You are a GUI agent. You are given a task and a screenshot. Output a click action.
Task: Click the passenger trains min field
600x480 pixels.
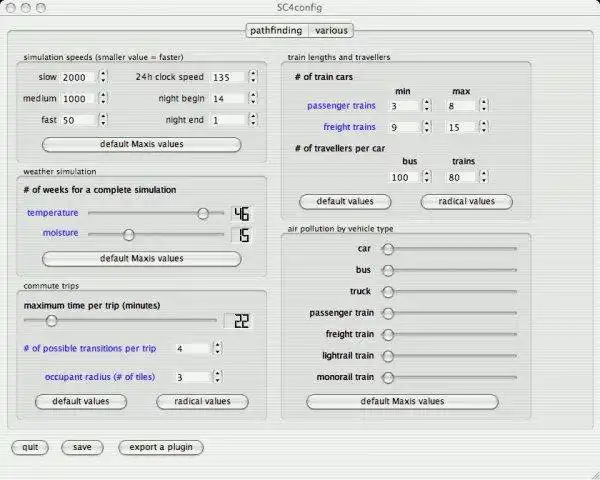pyautogui.click(x=404, y=106)
